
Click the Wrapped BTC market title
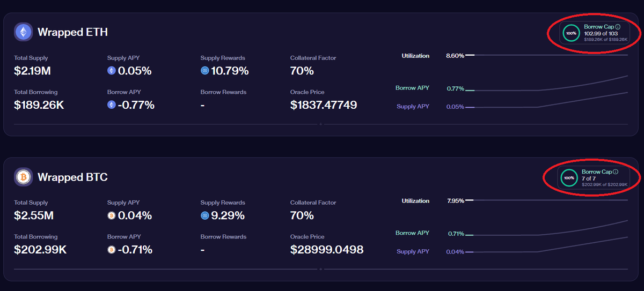[x=72, y=177]
